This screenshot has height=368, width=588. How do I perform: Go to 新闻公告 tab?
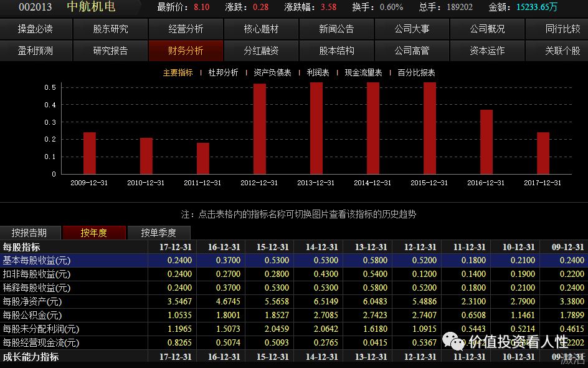(337, 29)
